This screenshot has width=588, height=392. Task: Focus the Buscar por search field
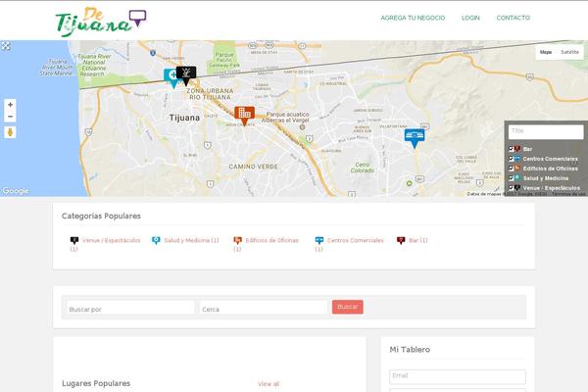129,309
